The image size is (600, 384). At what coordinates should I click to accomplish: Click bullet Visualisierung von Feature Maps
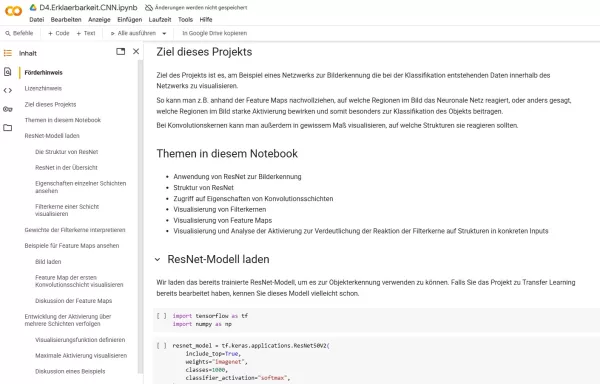click(x=222, y=220)
